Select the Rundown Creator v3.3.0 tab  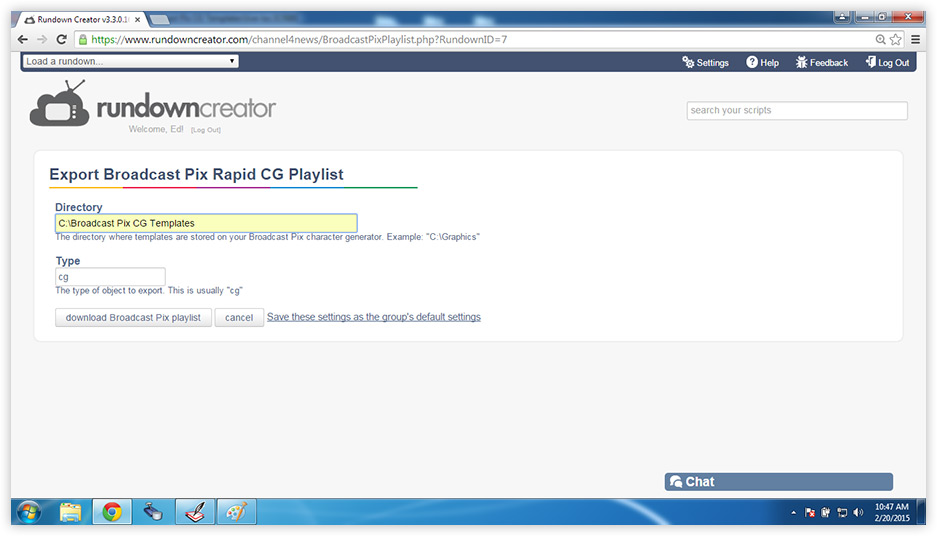(81, 20)
